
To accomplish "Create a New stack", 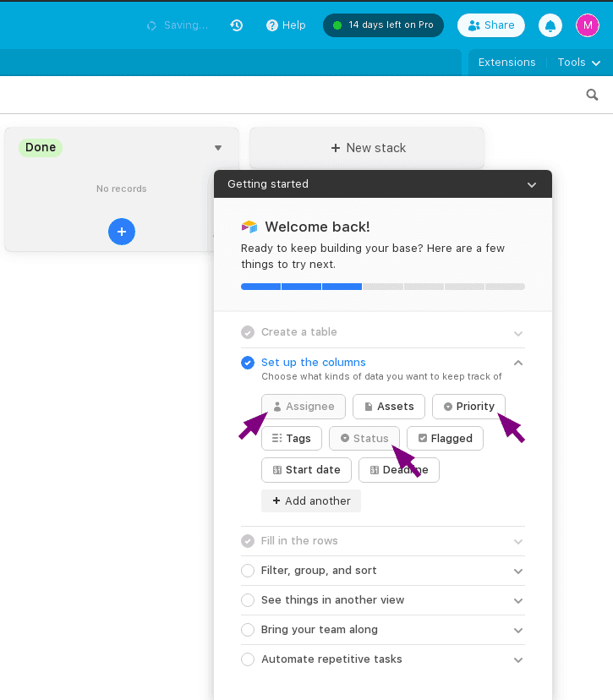I will pos(367,148).
